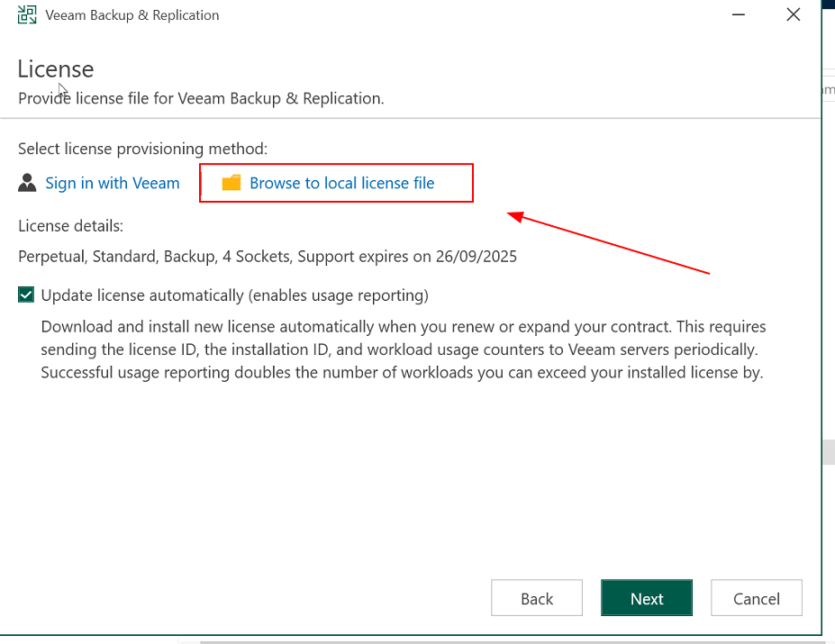Click the 'Select license provisioning method' label
The width and height of the screenshot is (835, 644).
[142, 149]
